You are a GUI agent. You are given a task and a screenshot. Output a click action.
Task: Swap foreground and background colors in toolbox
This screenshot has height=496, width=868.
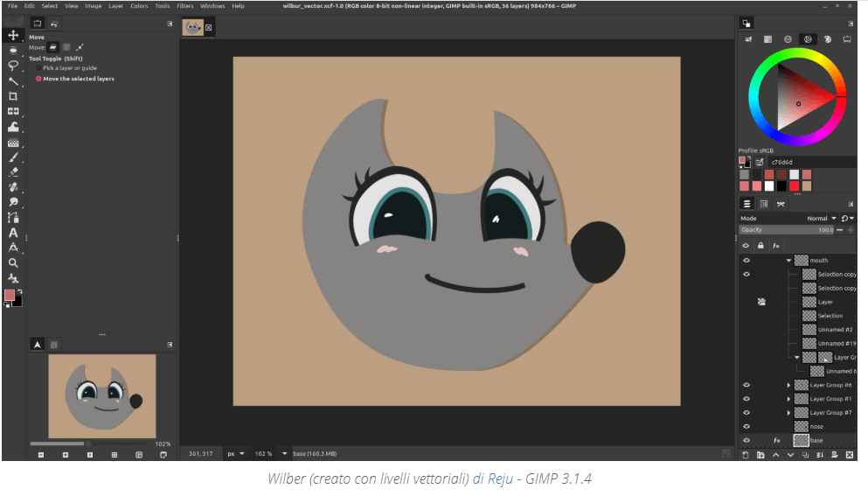[20, 291]
